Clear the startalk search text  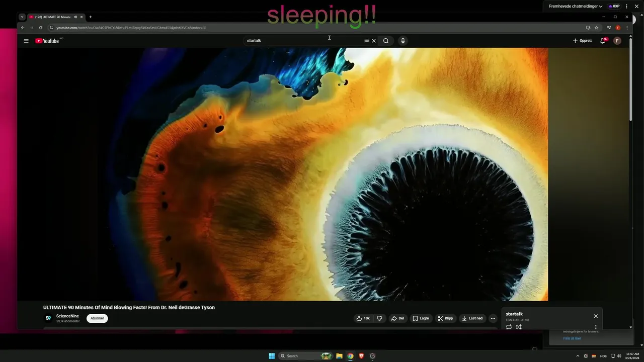click(x=374, y=41)
